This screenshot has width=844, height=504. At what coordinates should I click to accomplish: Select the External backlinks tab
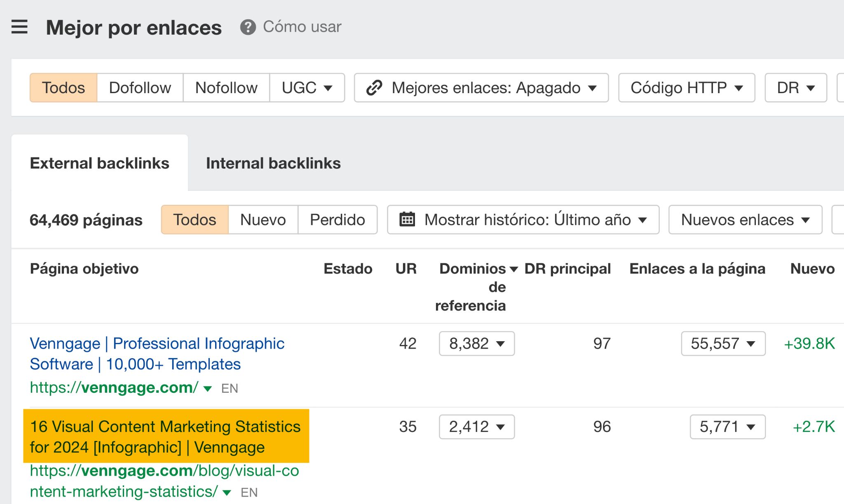99,163
